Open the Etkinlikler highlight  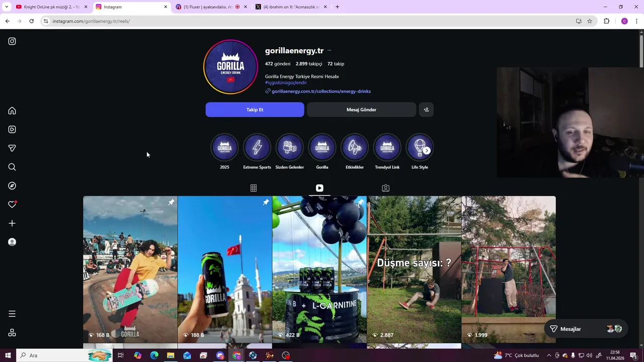pos(355,152)
